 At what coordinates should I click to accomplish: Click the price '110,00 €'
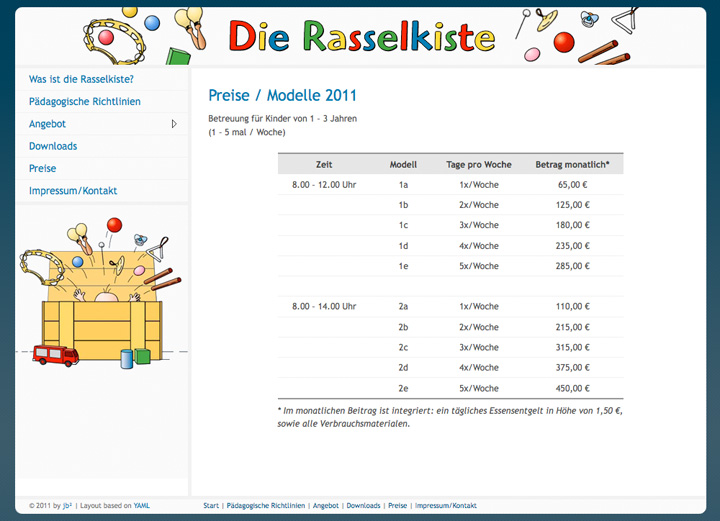572,306
